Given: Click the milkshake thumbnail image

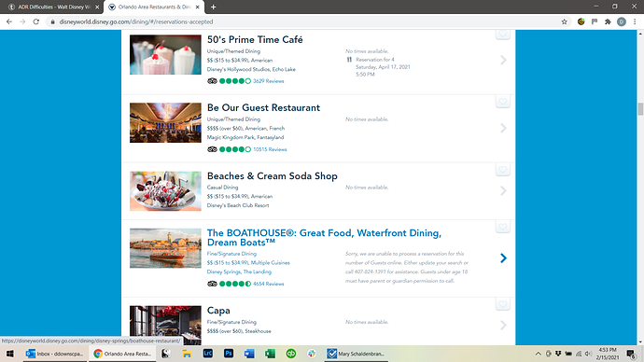Looking at the screenshot, I should [x=165, y=55].
